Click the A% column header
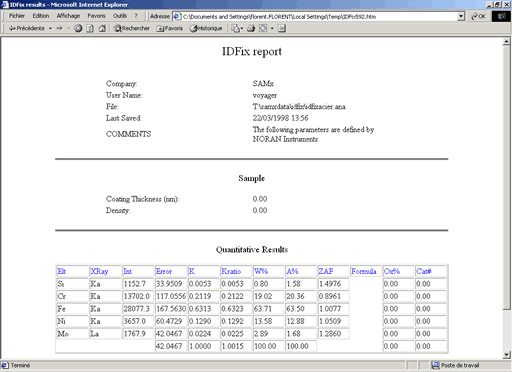 tap(292, 271)
